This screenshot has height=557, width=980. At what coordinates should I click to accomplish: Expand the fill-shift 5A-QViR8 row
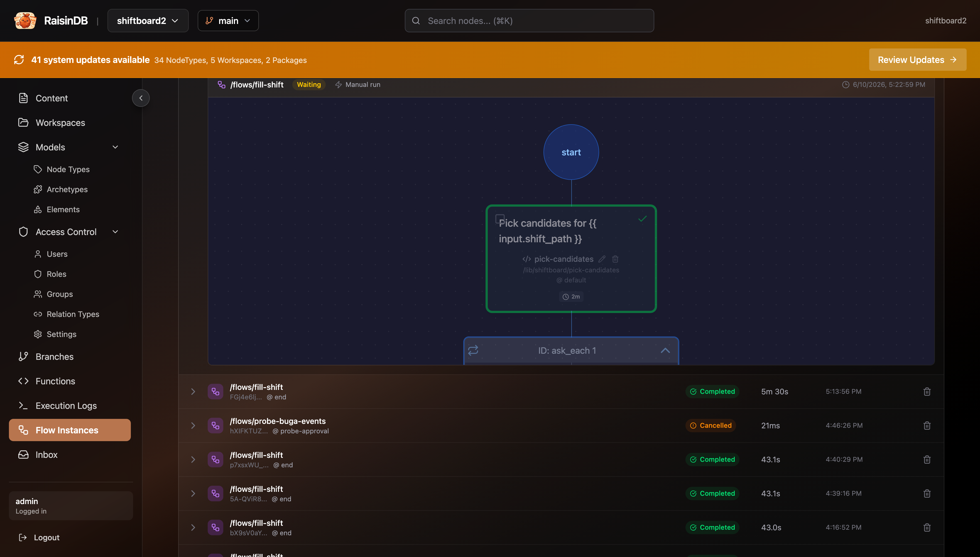click(x=193, y=494)
